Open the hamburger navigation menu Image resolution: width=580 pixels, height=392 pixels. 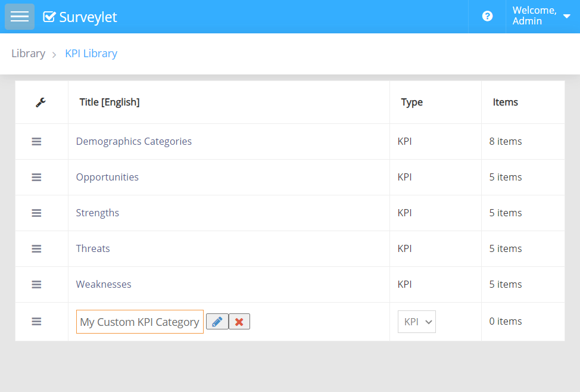point(20,17)
